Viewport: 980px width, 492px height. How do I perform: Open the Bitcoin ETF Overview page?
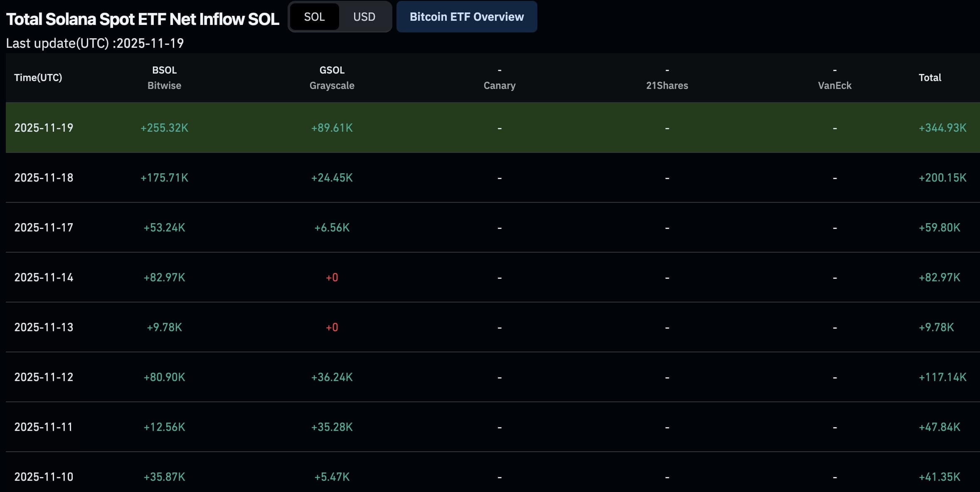pos(466,17)
